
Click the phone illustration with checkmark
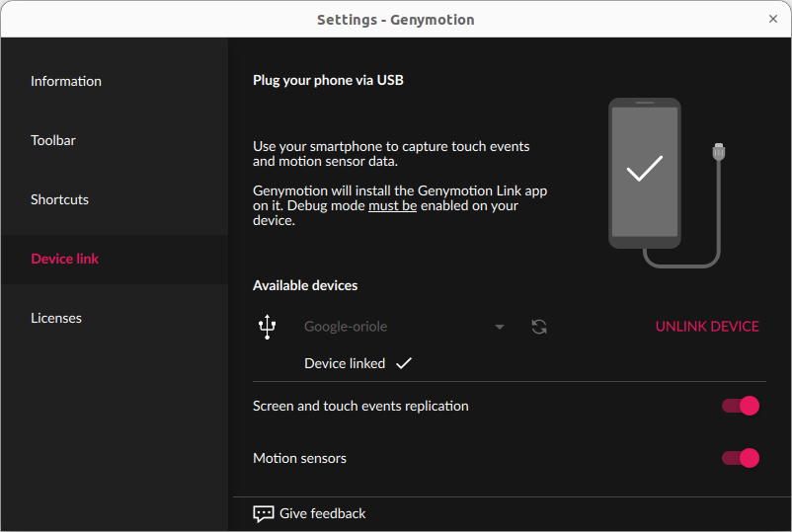pos(644,173)
